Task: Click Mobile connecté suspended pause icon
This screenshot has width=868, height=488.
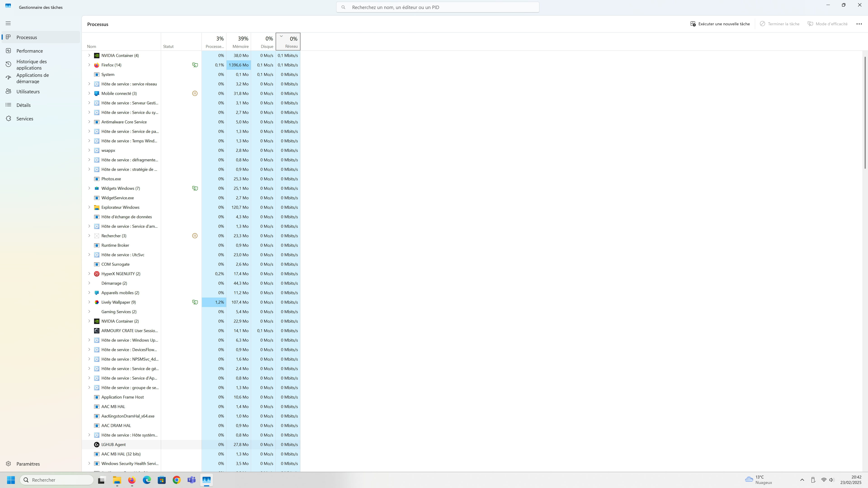Action: [x=195, y=93]
